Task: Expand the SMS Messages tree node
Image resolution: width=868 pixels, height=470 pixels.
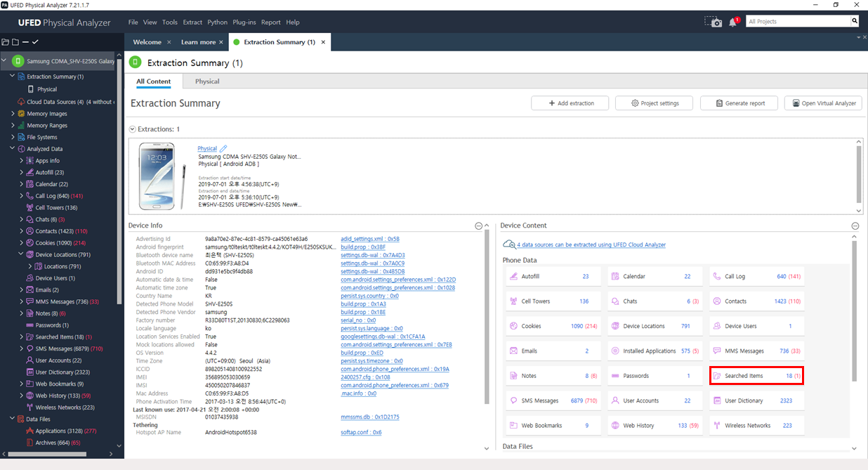Action: click(x=21, y=348)
